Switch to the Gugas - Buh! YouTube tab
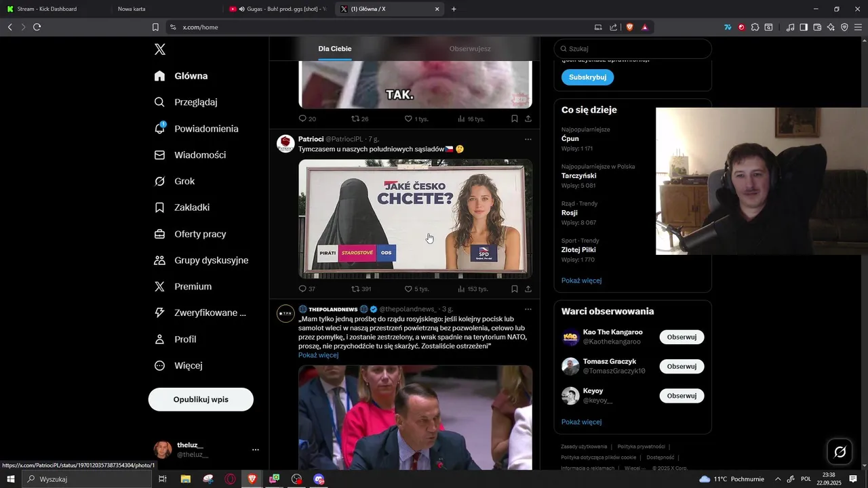 [278, 9]
